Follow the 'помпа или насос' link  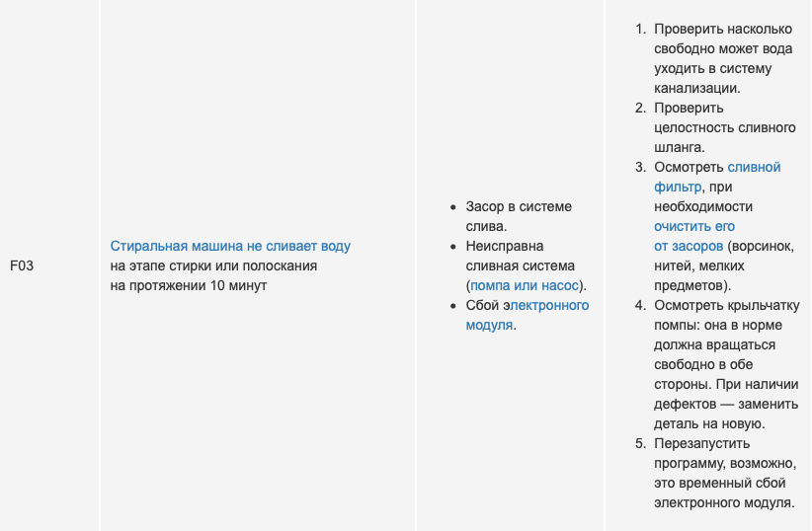pos(525,285)
